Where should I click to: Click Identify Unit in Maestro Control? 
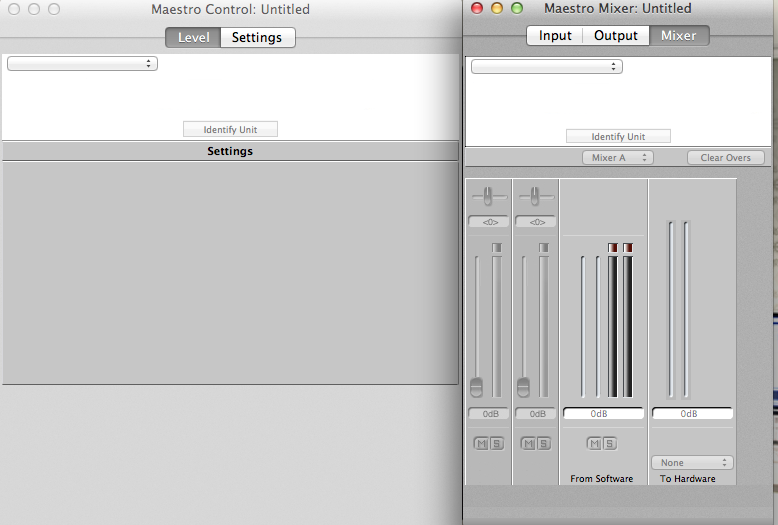point(230,130)
